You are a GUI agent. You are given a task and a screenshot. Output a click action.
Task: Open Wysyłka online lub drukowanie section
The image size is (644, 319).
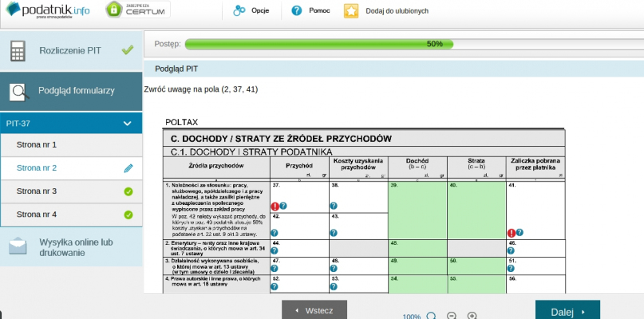coord(71,246)
